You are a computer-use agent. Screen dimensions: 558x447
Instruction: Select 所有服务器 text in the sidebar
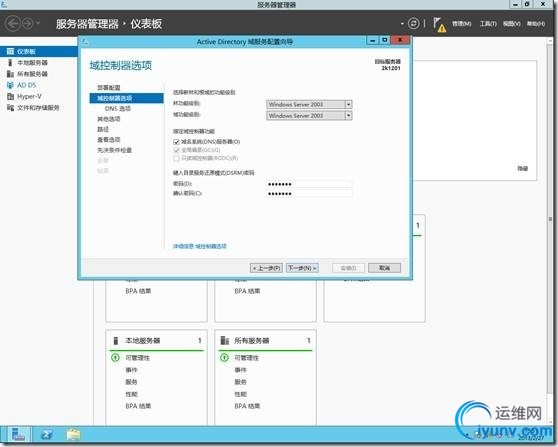point(32,74)
